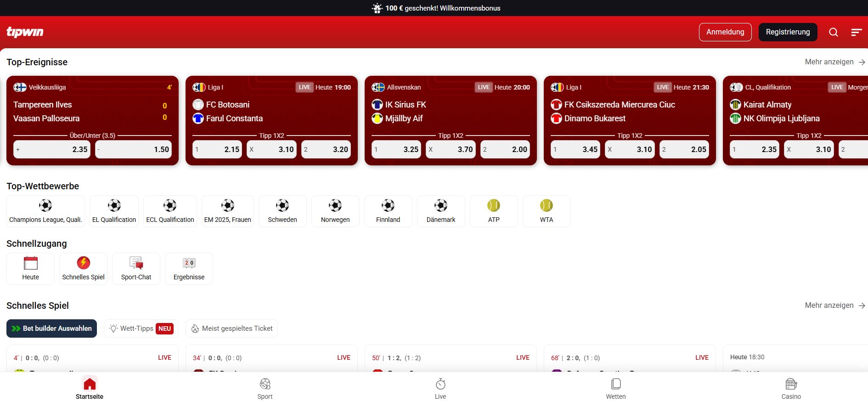Open the hamburger menu icon
Image resolution: width=868 pixels, height=402 pixels.
point(856,32)
